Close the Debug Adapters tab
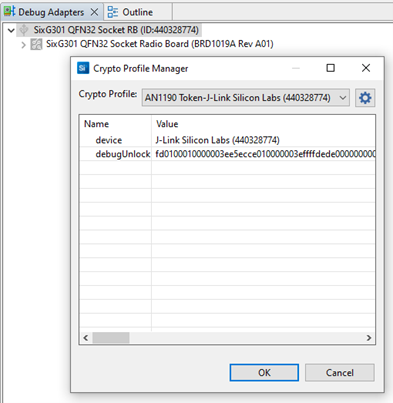The height and width of the screenshot is (403, 393). [94, 12]
